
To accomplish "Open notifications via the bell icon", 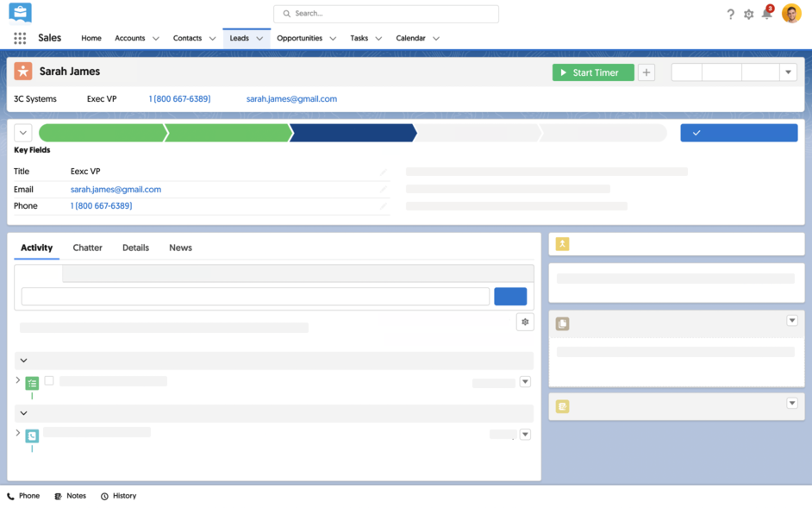I will pos(766,14).
